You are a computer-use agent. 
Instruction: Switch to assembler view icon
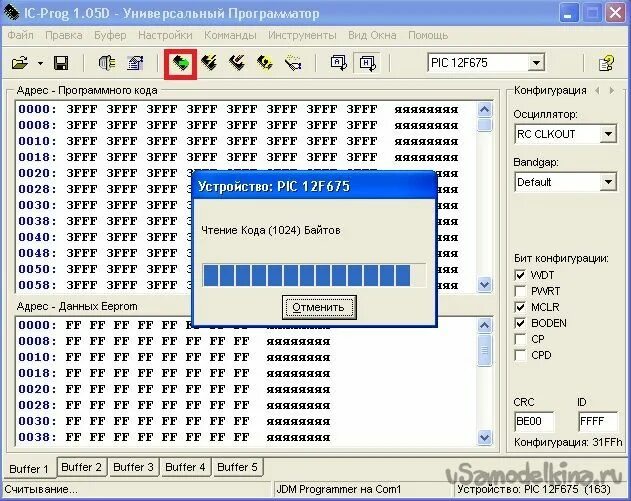(339, 63)
